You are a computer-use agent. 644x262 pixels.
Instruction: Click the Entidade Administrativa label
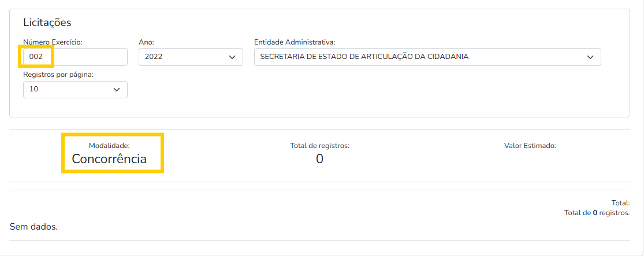point(295,42)
